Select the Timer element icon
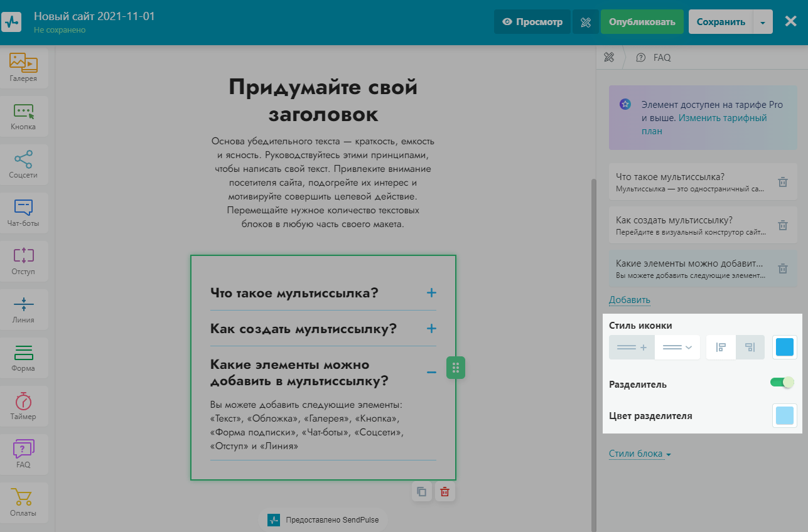Screen dimensions: 808x532 point(23,406)
